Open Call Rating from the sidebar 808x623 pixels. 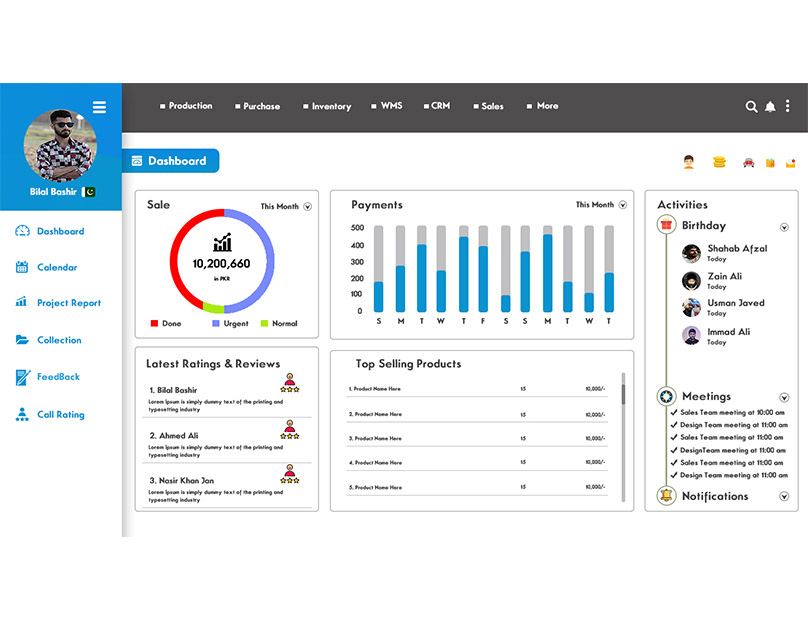[60, 415]
